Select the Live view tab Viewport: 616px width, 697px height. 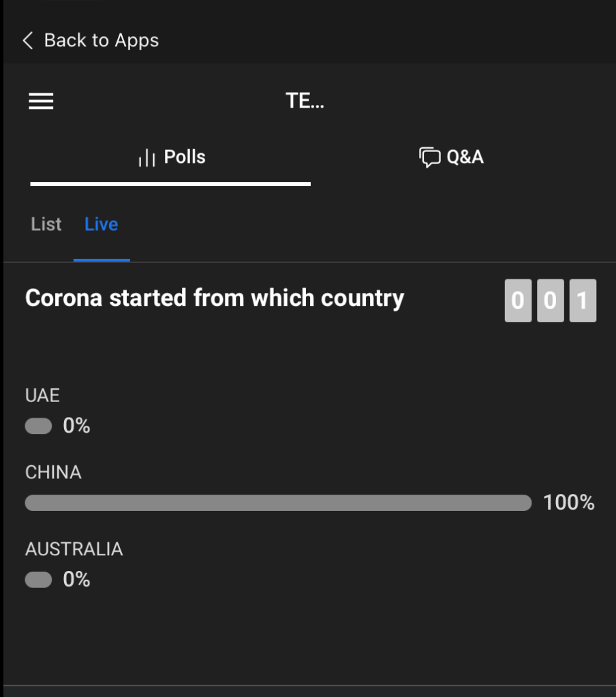coord(102,224)
